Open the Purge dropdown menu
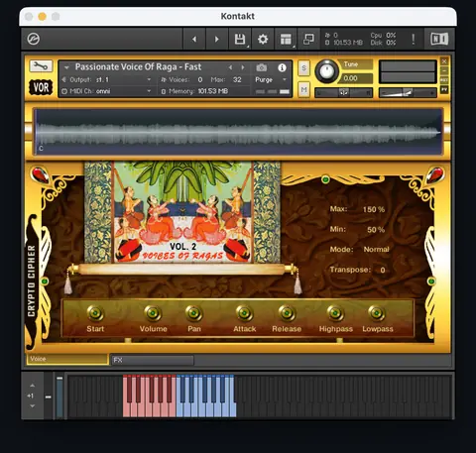The height and width of the screenshot is (453, 476). point(271,79)
